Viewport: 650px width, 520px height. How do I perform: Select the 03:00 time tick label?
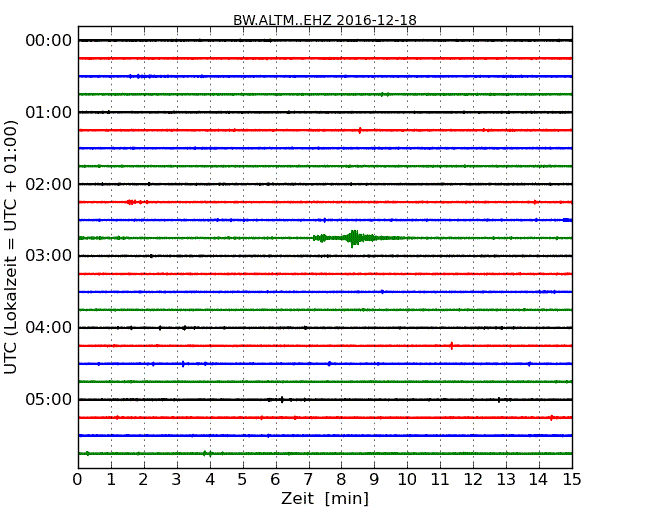[49, 255]
